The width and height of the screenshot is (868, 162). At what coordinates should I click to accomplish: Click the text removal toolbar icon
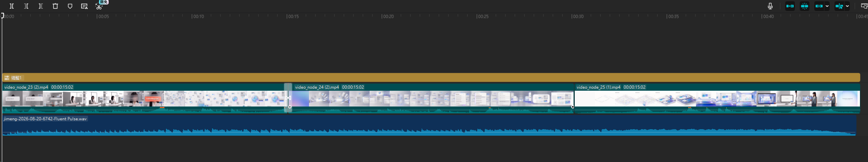[x=84, y=6]
